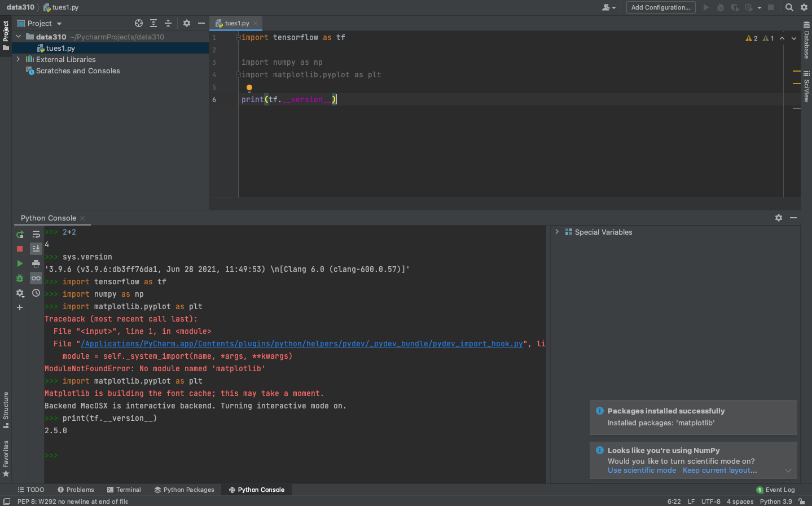Change the UTF-8 file encoding
812x506 pixels.
[710, 501]
